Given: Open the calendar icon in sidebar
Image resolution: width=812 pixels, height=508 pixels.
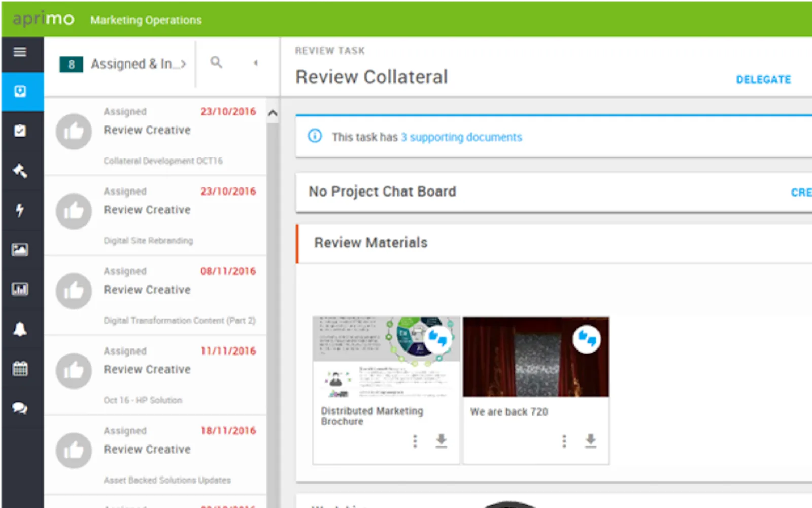Looking at the screenshot, I should 20,368.
